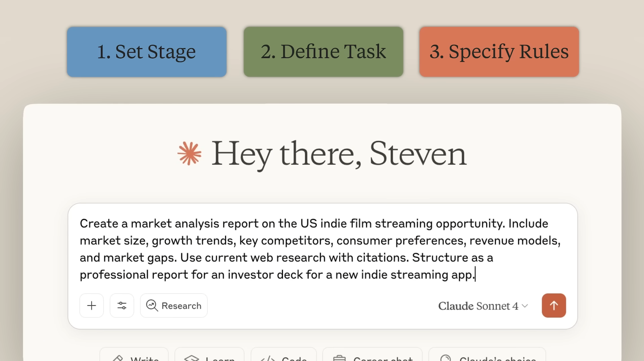Click the 'Hey there, Steven' greeting
This screenshot has height=361, width=644.
[x=339, y=154]
